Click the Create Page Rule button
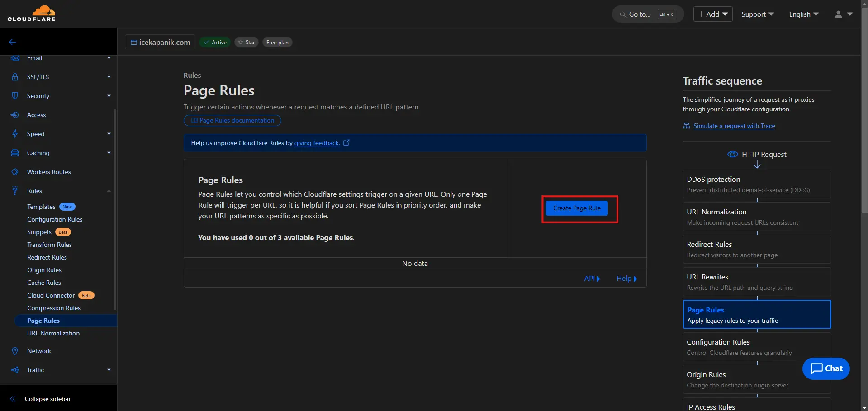The height and width of the screenshot is (411, 868). (577, 208)
